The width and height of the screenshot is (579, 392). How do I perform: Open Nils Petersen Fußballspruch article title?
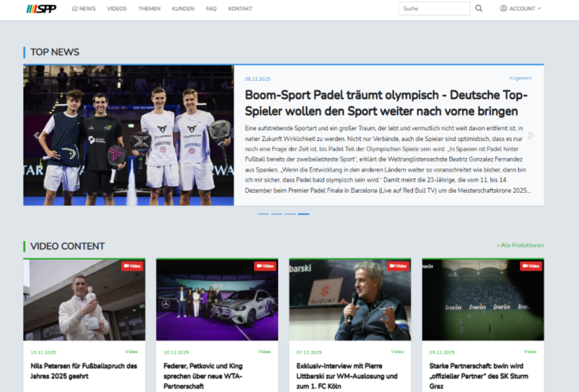pyautogui.click(x=83, y=371)
